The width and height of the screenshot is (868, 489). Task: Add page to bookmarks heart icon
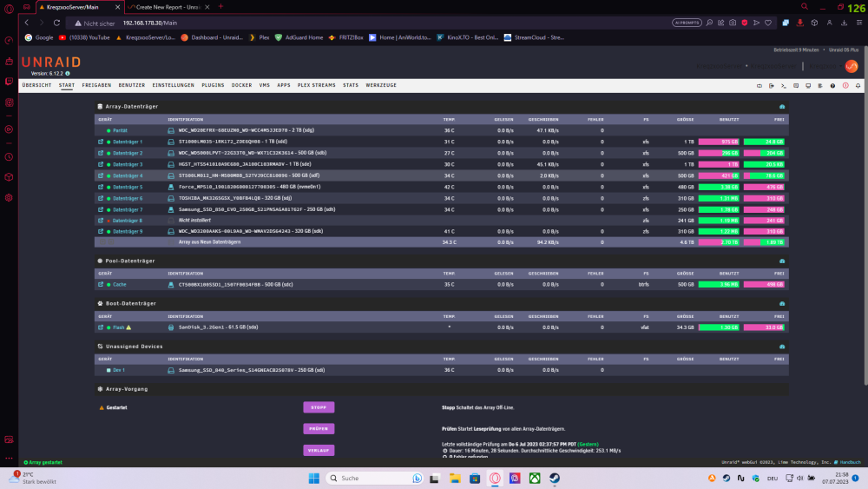pos(768,23)
